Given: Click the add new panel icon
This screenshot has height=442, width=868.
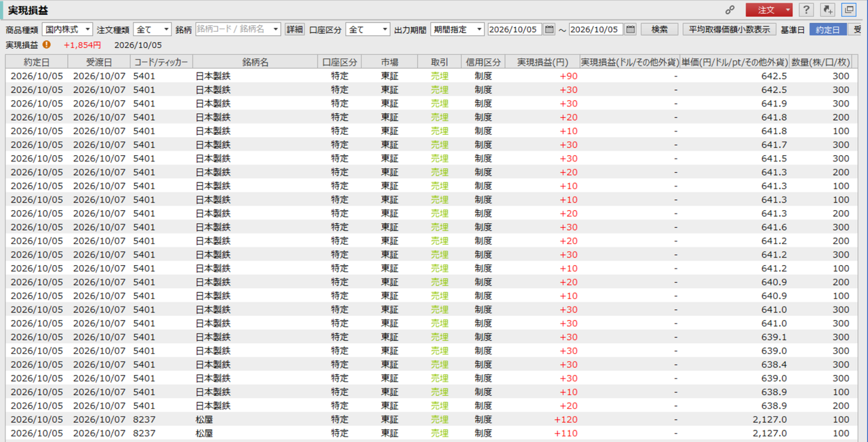Looking at the screenshot, I should (827, 10).
